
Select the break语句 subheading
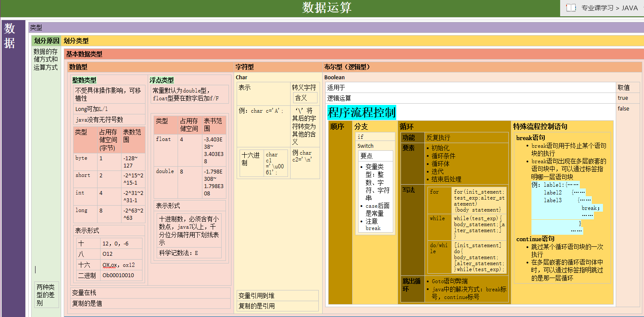531,138
